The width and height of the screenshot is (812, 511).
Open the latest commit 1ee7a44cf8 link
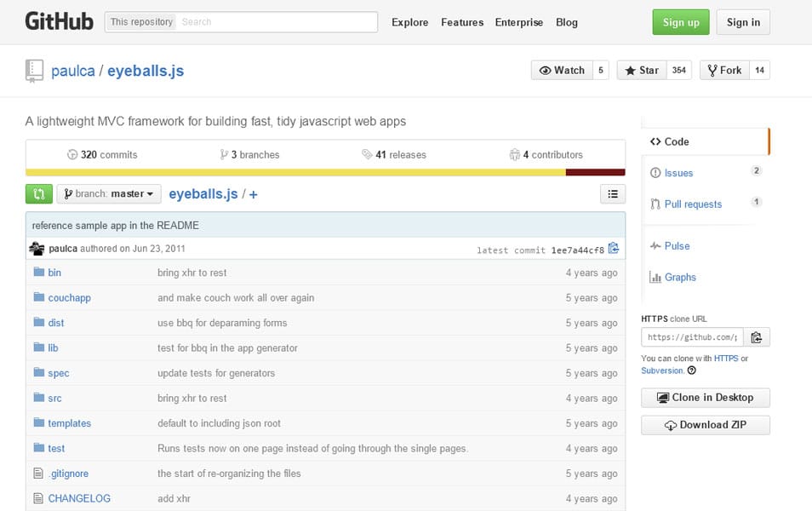(577, 250)
